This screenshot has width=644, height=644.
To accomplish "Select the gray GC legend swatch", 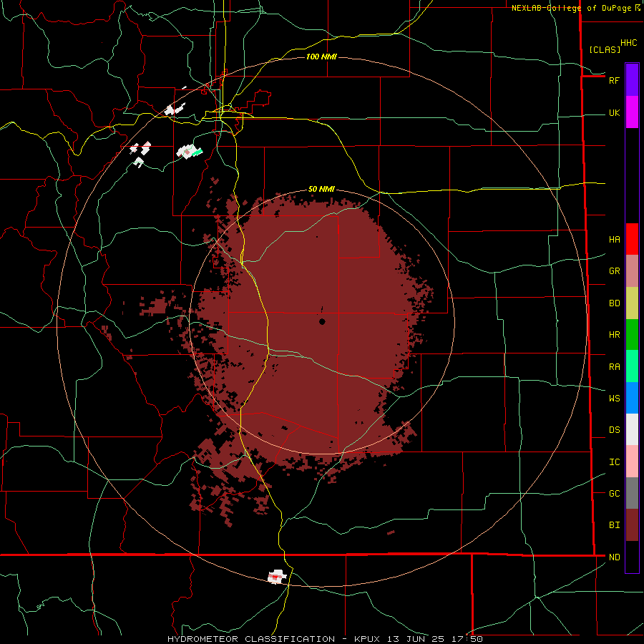I will pyautogui.click(x=632, y=493).
